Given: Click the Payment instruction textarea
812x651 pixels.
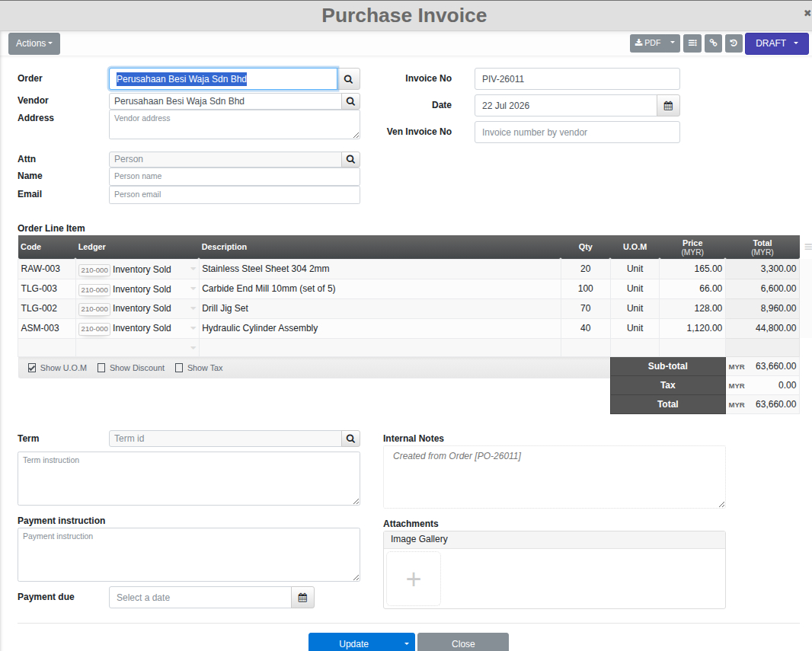Looking at the screenshot, I should [x=188, y=555].
